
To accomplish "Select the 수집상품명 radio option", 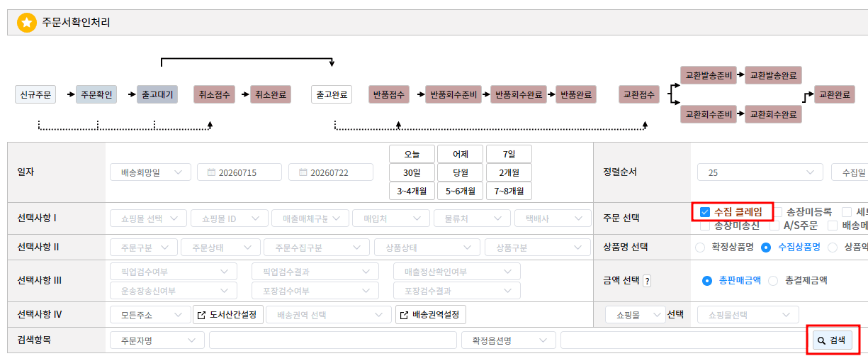I will [765, 248].
